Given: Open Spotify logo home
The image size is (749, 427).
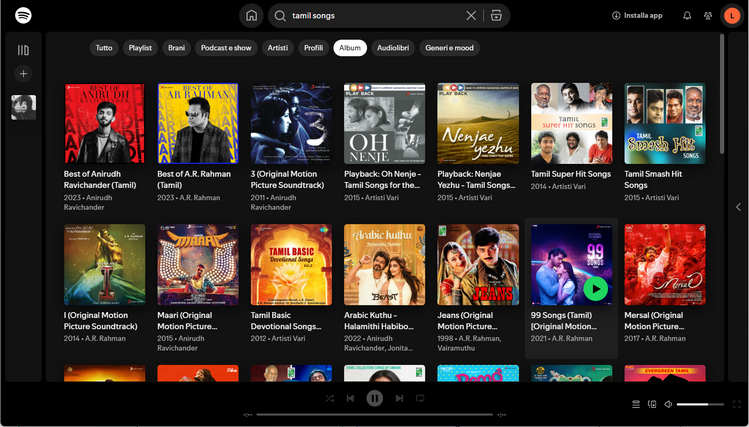Looking at the screenshot, I should pyautogui.click(x=23, y=16).
